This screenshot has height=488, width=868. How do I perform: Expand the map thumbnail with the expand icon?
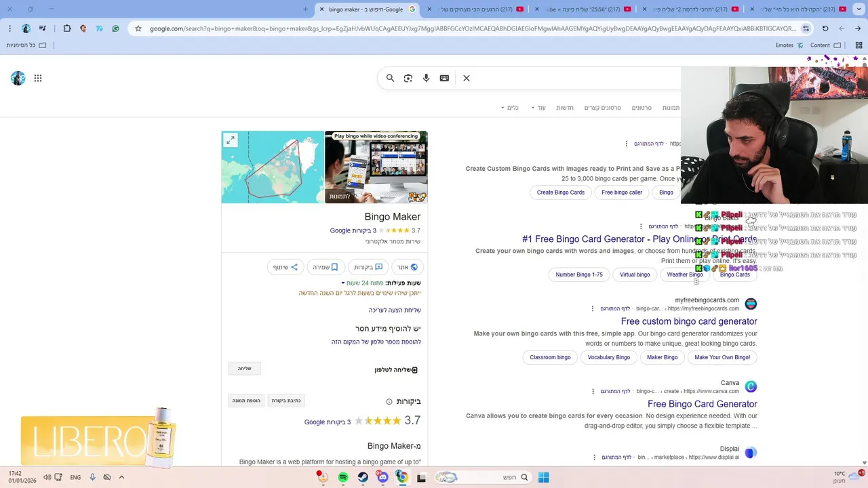[x=231, y=140]
